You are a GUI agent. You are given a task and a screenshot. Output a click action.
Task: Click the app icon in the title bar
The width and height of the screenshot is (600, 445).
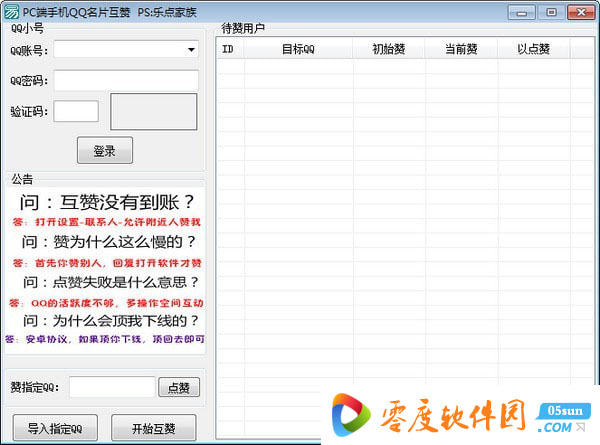click(11, 11)
